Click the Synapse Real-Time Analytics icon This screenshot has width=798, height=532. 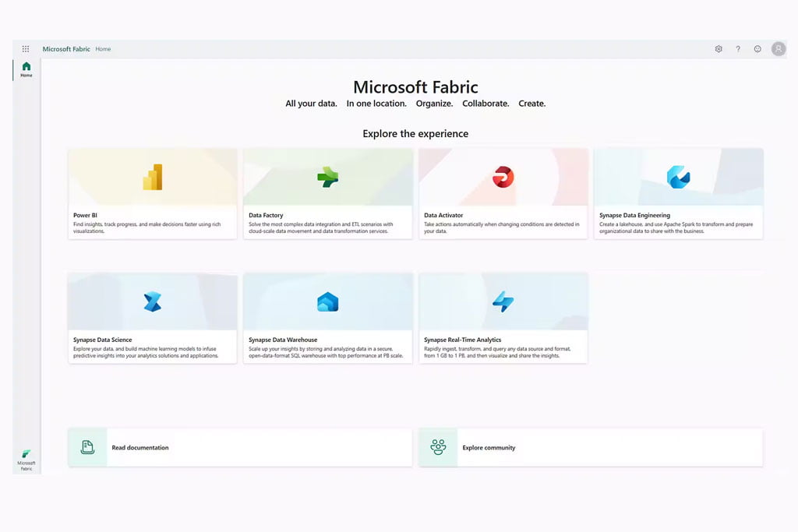tap(503, 301)
